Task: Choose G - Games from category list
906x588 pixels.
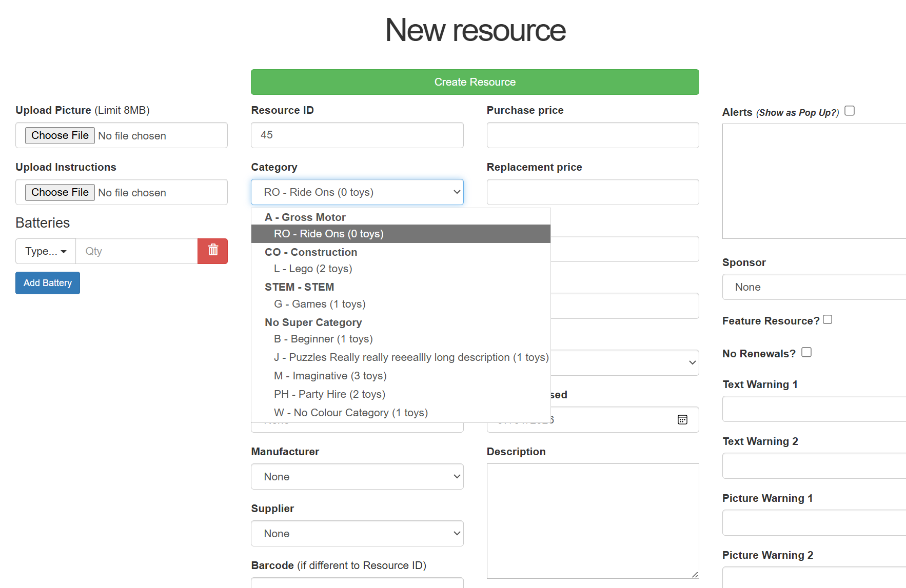Action: (320, 304)
